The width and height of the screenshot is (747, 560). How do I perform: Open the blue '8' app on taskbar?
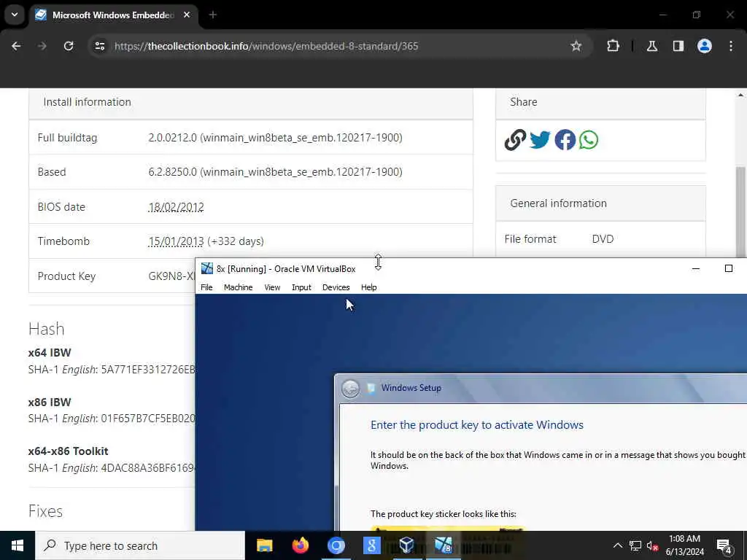coord(371,545)
